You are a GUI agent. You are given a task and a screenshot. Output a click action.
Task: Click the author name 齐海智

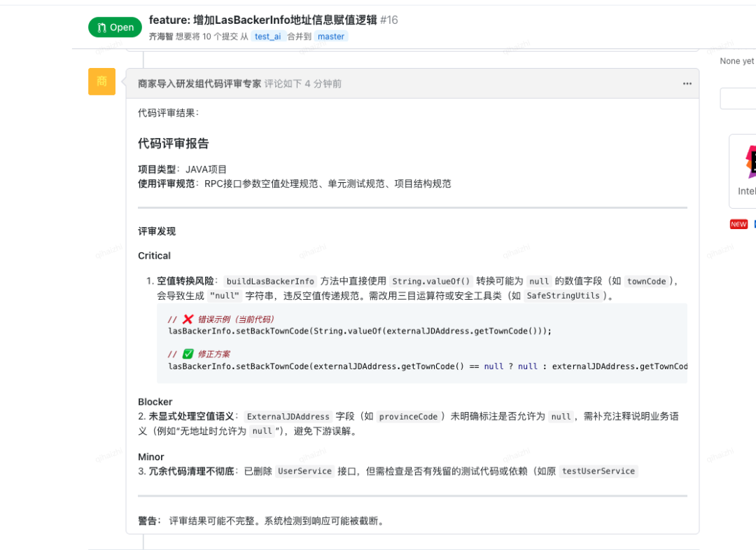tap(160, 36)
